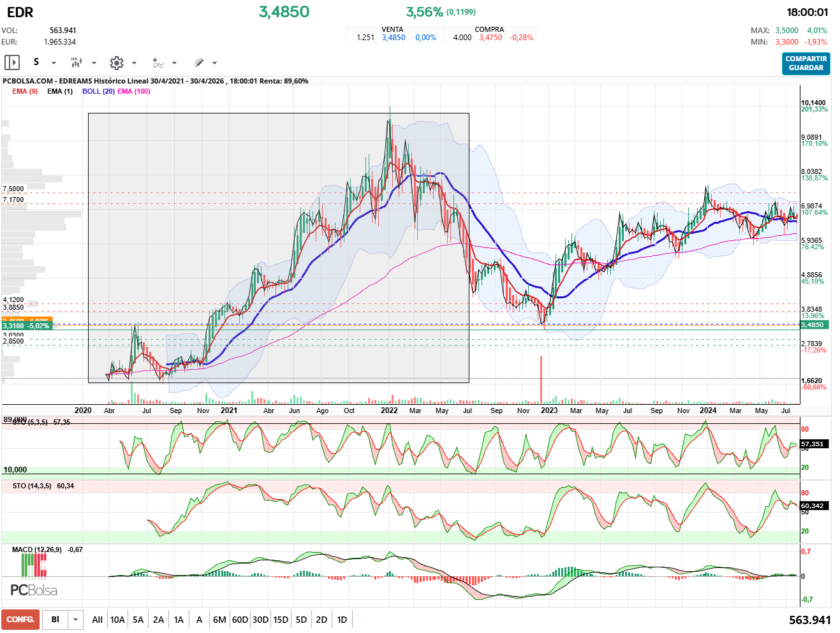Click the green 3,3100 -5,02% level tag
Screen dimensions: 840x633
[x=26, y=326]
